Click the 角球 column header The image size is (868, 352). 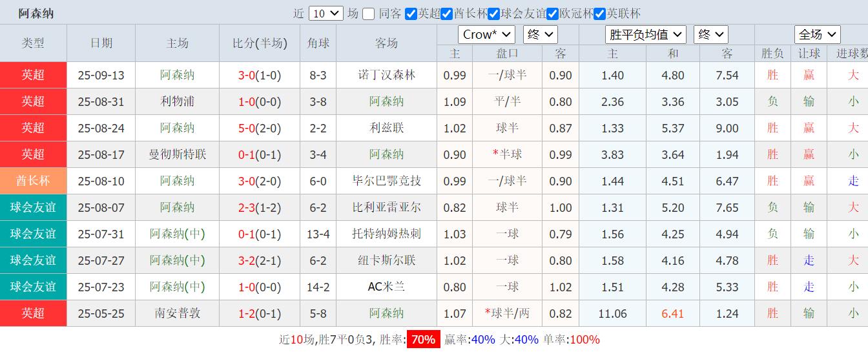(x=318, y=43)
